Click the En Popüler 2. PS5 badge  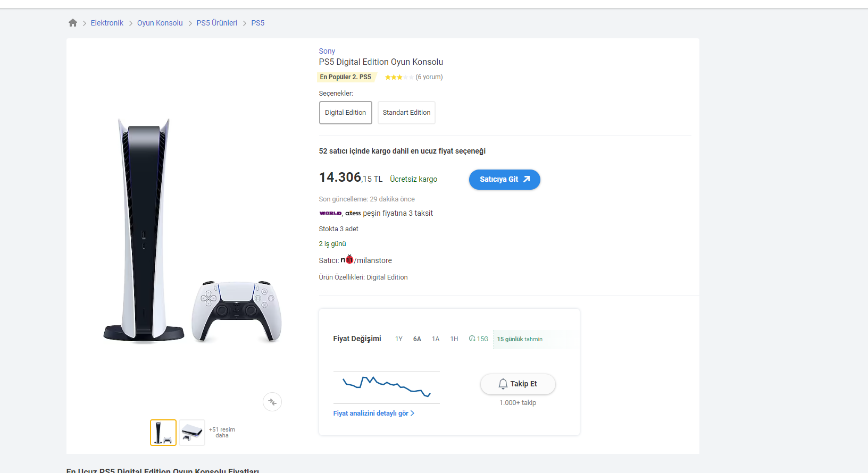(346, 77)
